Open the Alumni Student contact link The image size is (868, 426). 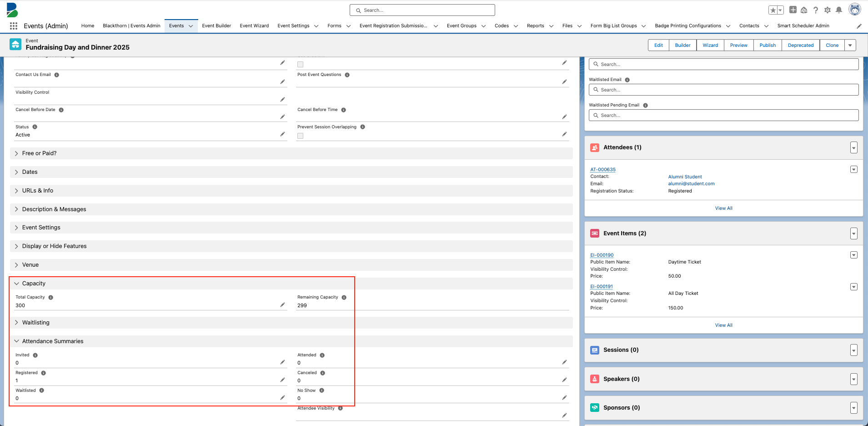[x=685, y=177]
